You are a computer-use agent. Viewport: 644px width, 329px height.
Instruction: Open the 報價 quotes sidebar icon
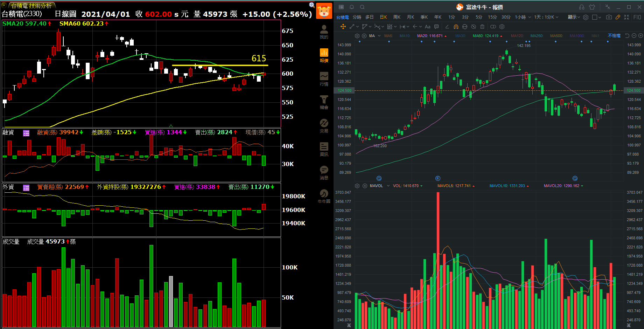point(324,55)
